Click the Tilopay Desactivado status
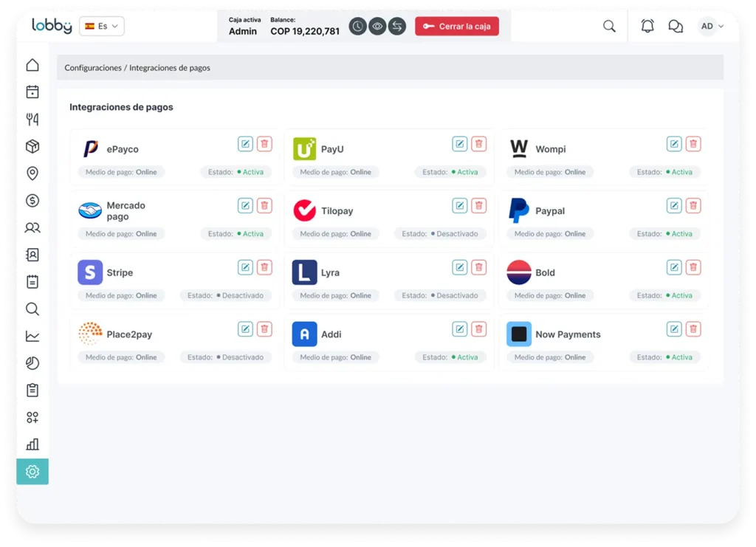Screen dimensions: 756x547 (x=440, y=234)
